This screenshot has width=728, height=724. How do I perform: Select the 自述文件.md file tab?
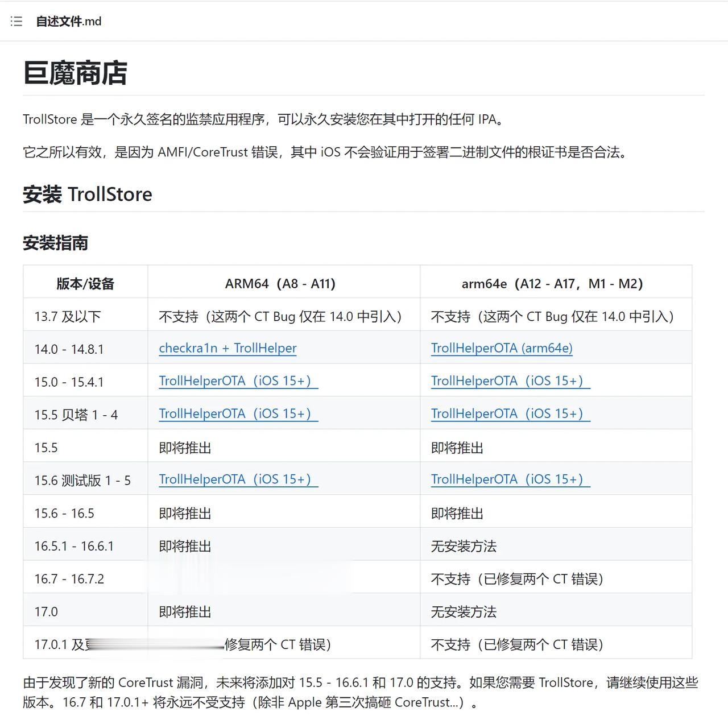pos(69,22)
